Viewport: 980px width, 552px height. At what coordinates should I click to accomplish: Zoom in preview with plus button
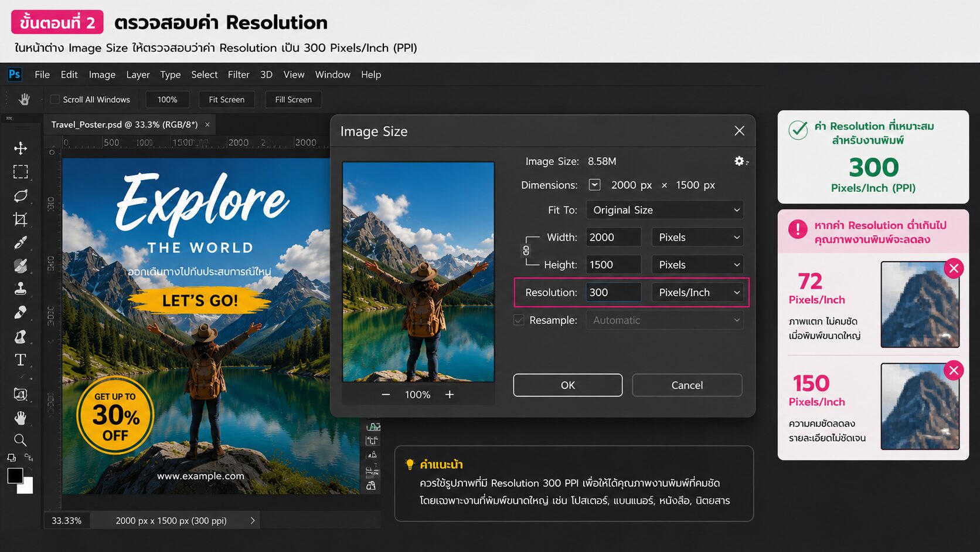[450, 395]
